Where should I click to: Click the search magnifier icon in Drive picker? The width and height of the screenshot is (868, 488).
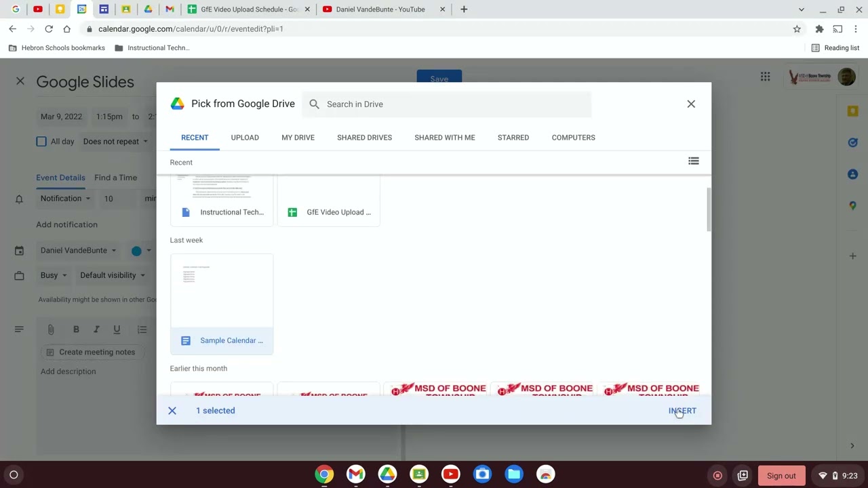(314, 104)
